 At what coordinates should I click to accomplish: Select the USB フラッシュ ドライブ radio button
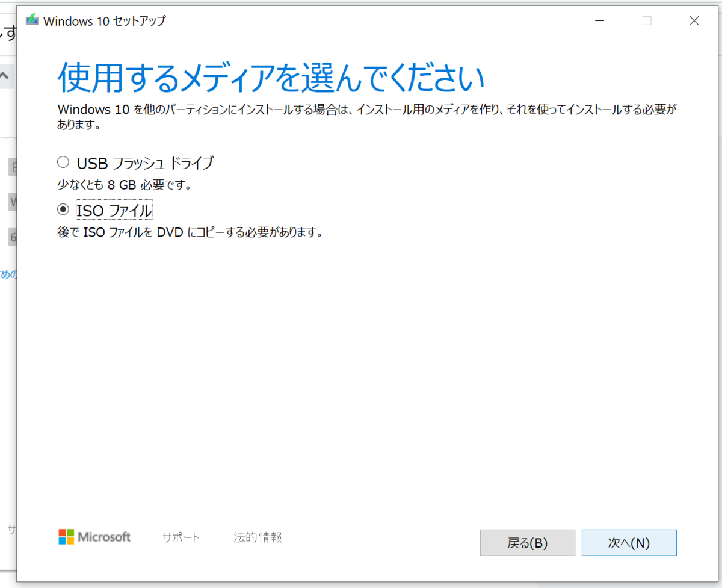63,161
